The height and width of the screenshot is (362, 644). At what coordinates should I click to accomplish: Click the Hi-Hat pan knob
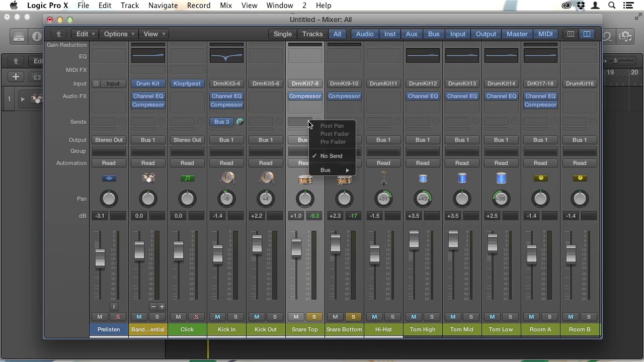click(383, 199)
